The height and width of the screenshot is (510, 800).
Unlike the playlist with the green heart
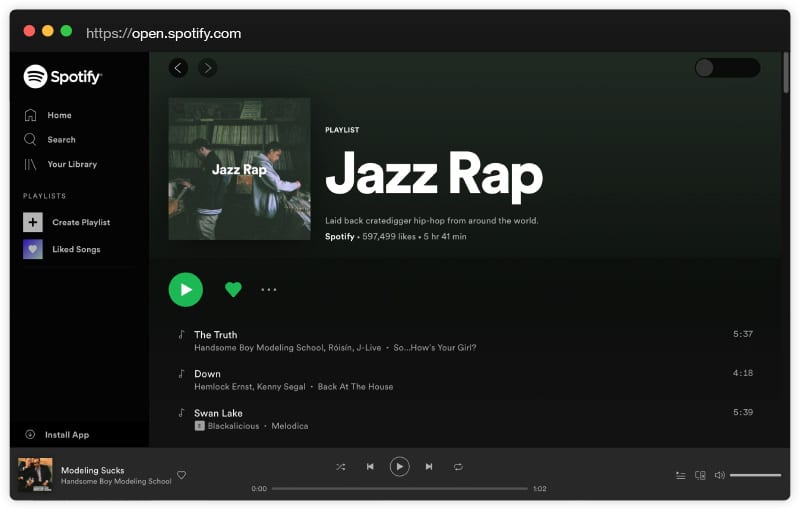[x=233, y=289]
